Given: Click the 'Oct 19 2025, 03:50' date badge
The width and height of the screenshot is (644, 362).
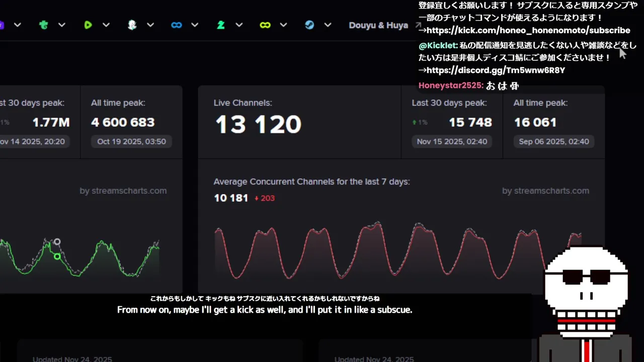Looking at the screenshot, I should pyautogui.click(x=131, y=142).
